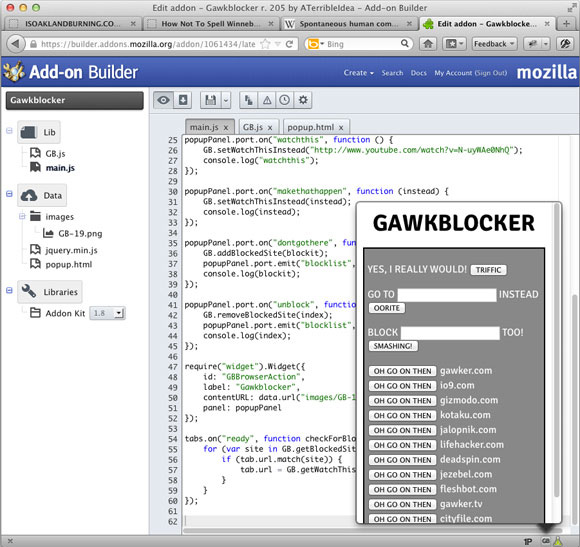Open the Create menu
The image size is (580, 547).
pyautogui.click(x=358, y=73)
